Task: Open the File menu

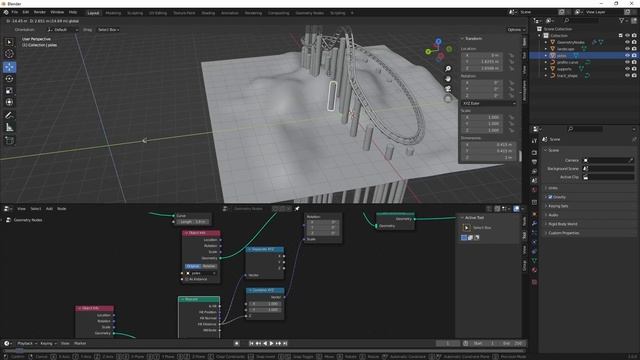Action: tap(15, 13)
